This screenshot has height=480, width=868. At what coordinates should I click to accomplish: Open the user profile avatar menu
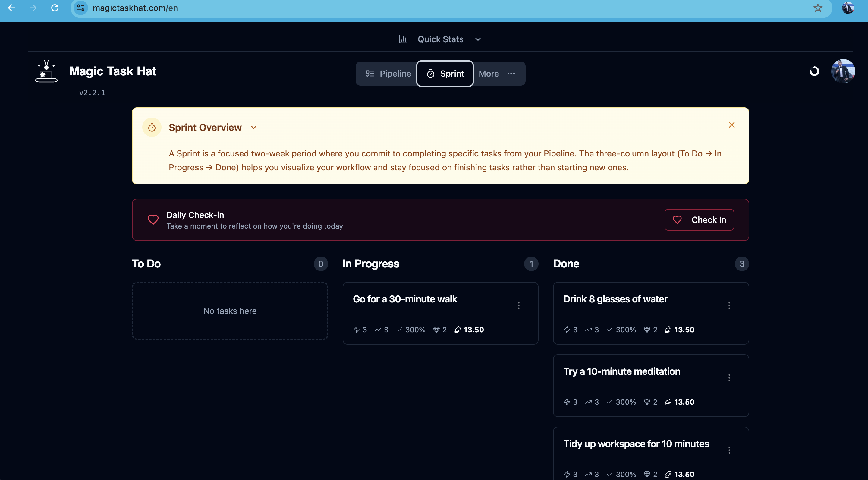point(843,71)
